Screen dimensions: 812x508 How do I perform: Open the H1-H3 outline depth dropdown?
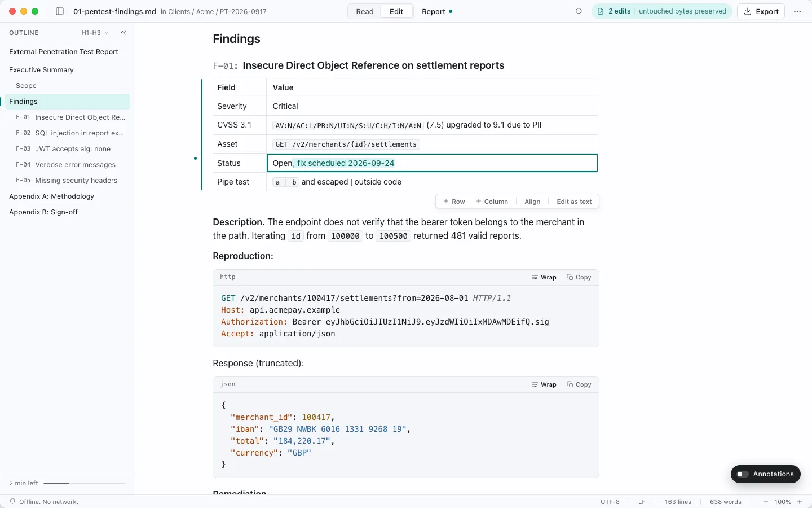click(x=95, y=33)
